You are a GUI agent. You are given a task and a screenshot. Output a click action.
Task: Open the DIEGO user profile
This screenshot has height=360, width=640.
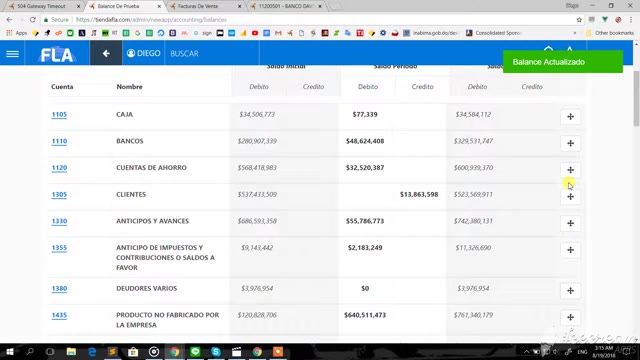[x=144, y=53]
